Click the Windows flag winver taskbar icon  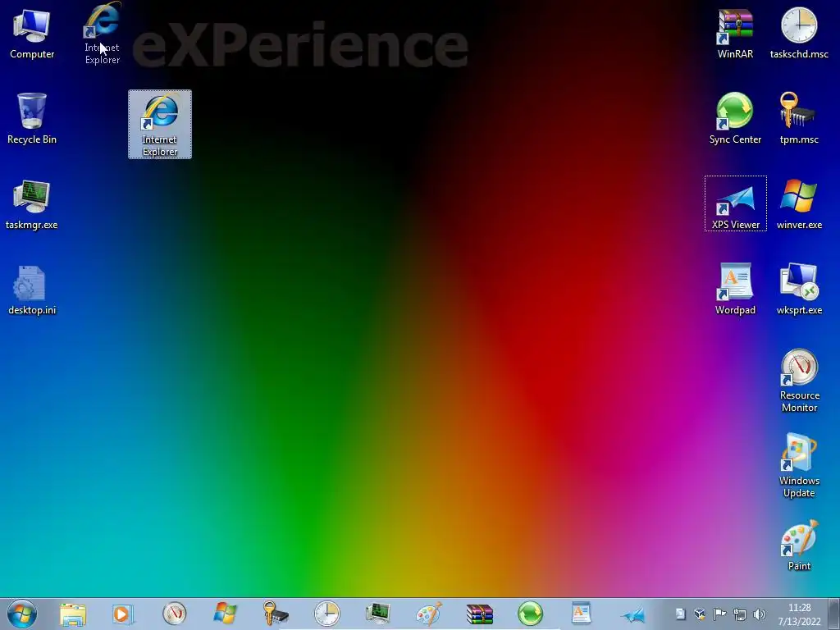225,614
